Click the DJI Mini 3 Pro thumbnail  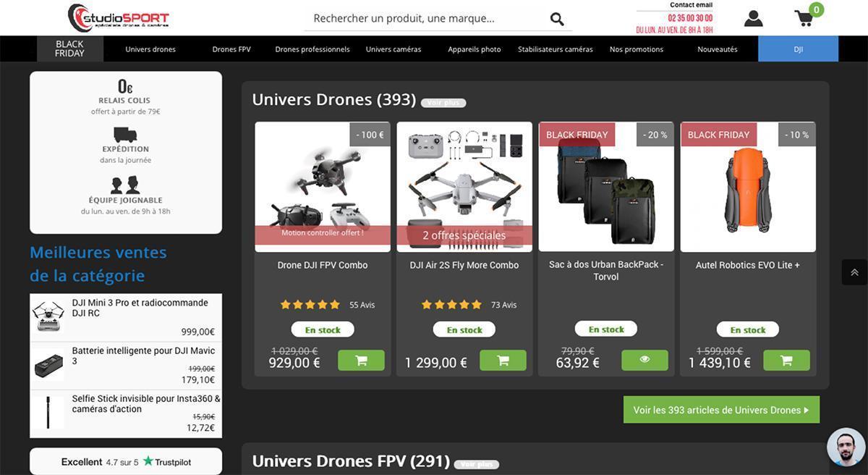tap(48, 316)
